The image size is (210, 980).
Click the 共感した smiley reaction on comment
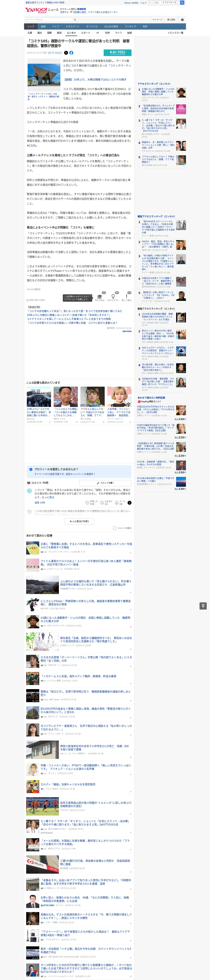(x=91, y=503)
